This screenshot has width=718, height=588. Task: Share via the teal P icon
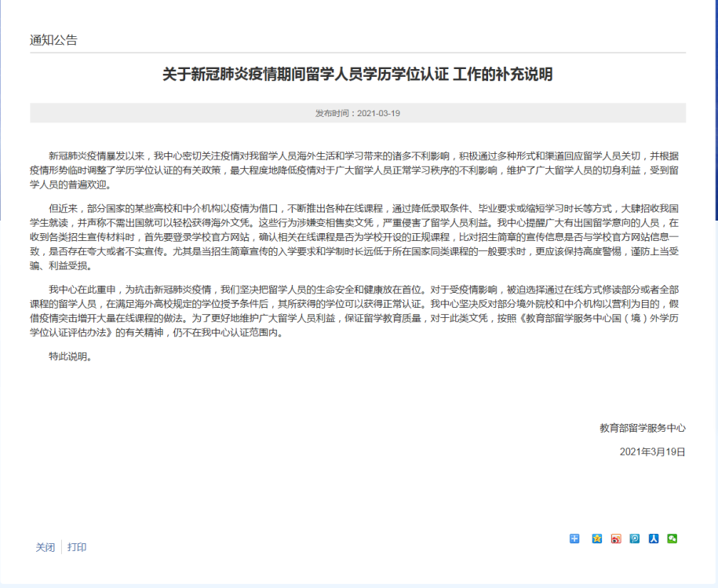click(635, 539)
